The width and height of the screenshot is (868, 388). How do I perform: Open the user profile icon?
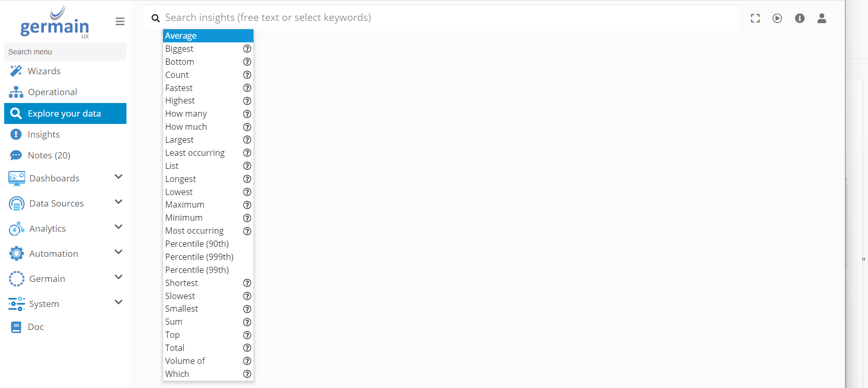pyautogui.click(x=821, y=18)
